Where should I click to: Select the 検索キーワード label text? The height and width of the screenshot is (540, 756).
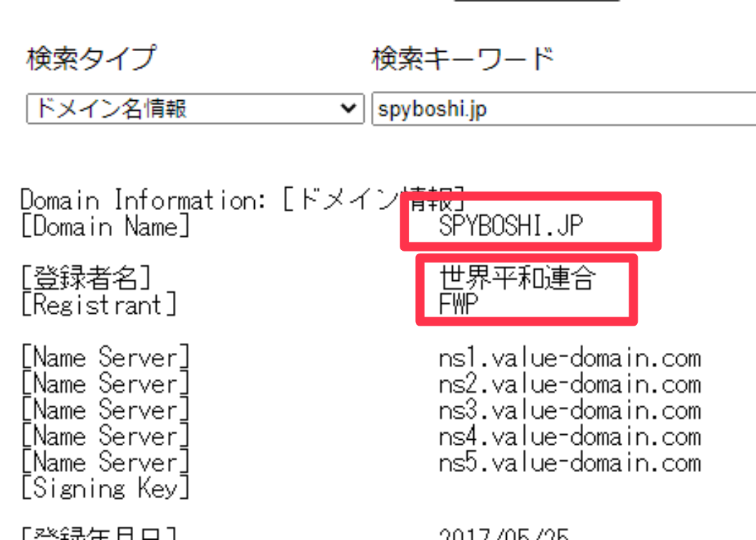pyautogui.click(x=463, y=58)
